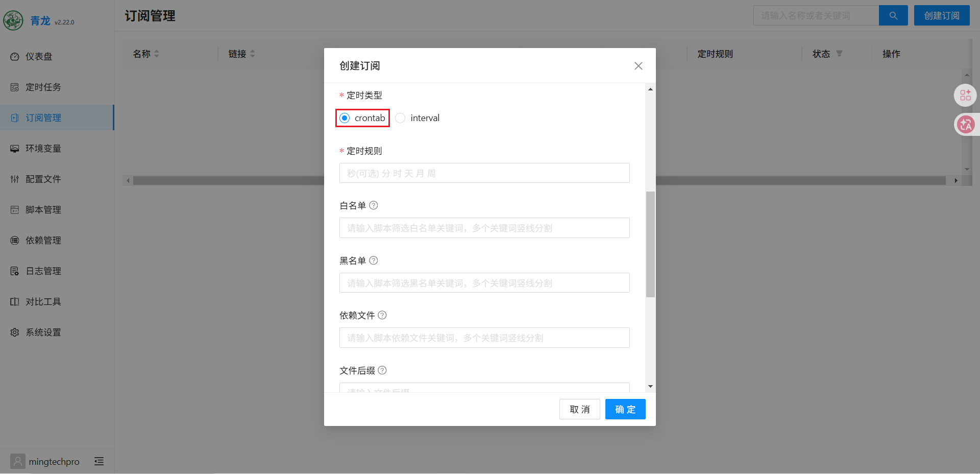The width and height of the screenshot is (980, 474).
Task: Sort by the 名称 column arrows
Action: [157, 54]
